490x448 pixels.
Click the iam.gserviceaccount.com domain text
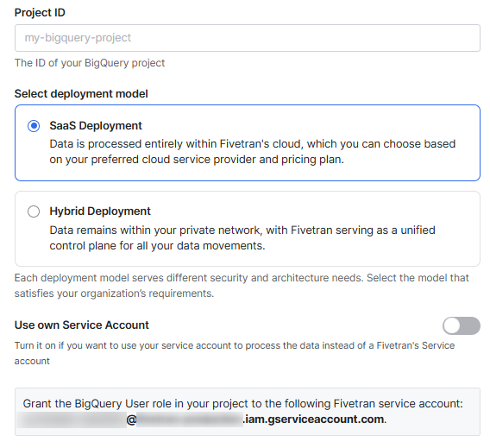click(313, 420)
